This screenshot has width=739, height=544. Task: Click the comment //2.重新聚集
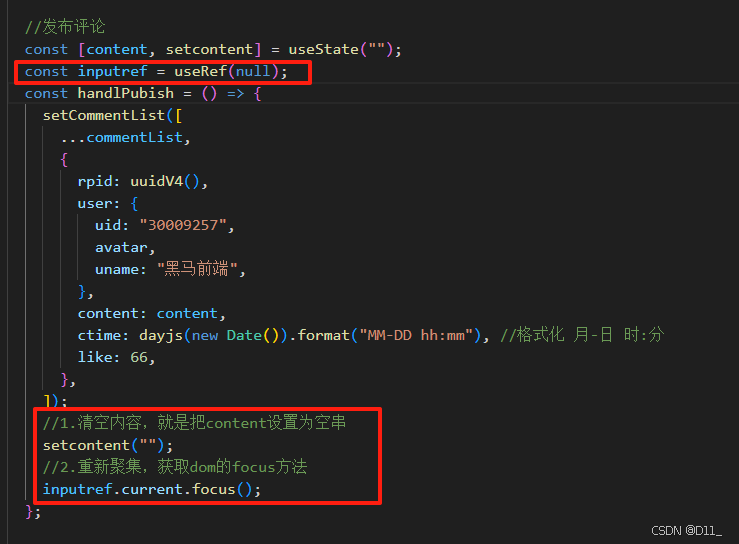click(x=175, y=467)
